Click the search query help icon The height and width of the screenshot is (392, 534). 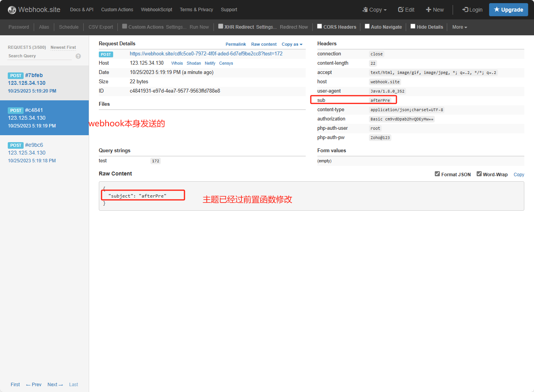(x=78, y=56)
